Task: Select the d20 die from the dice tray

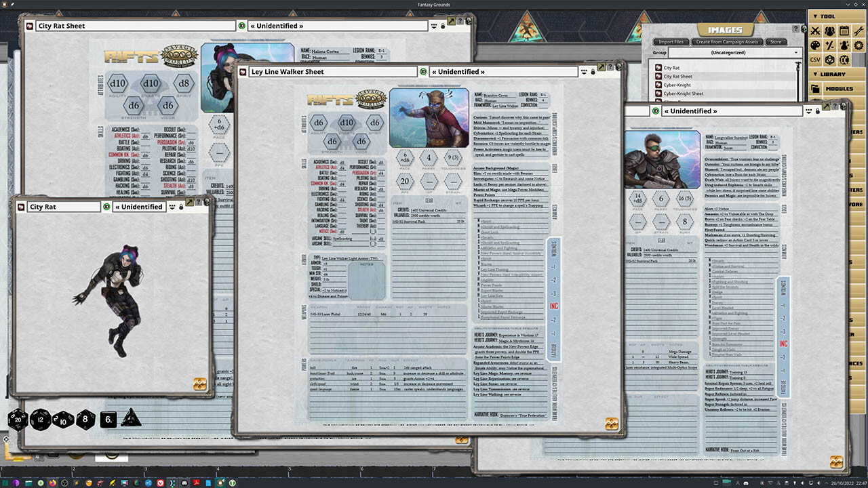Action: tap(18, 420)
